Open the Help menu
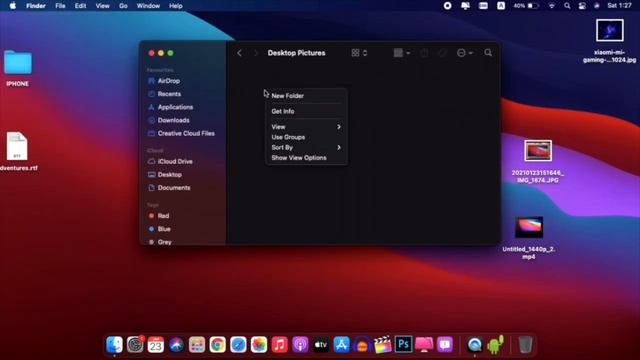The width and height of the screenshot is (640, 360). pos(176,6)
